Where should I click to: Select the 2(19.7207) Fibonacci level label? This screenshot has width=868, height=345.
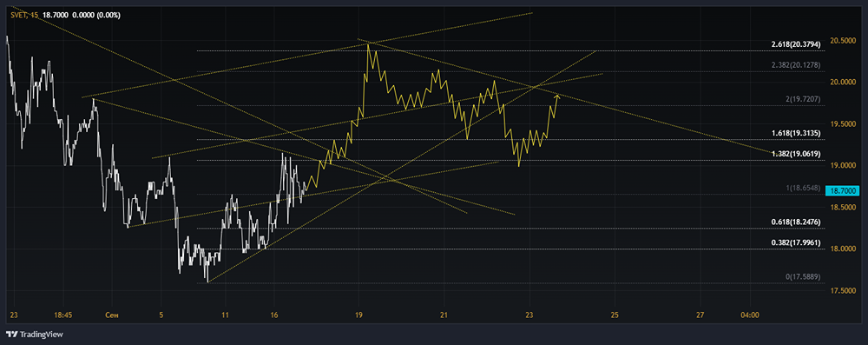(x=803, y=100)
